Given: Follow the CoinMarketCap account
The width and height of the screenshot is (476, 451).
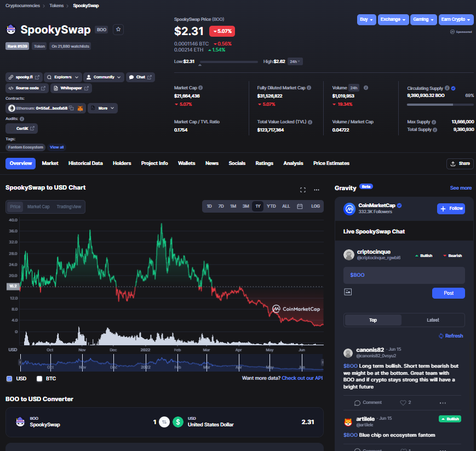Looking at the screenshot, I should (x=451, y=209).
